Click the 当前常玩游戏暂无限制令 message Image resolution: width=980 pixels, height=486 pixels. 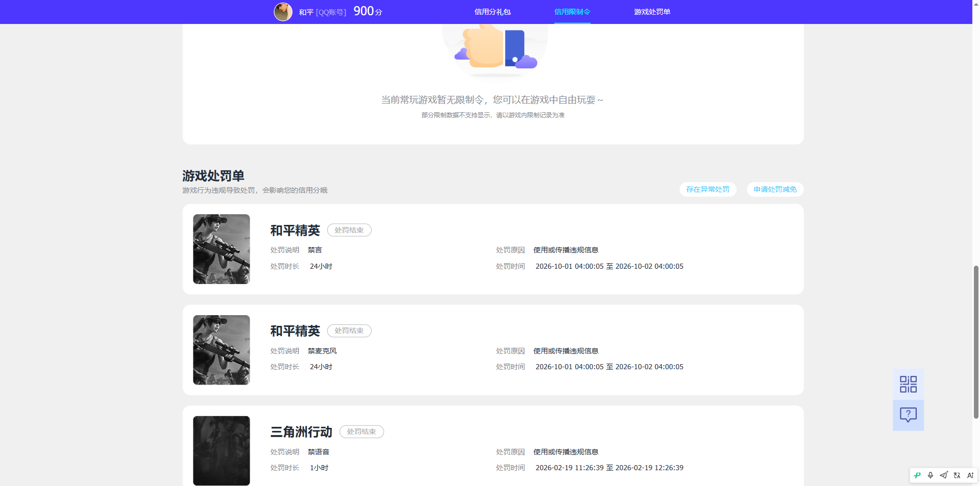[493, 100]
